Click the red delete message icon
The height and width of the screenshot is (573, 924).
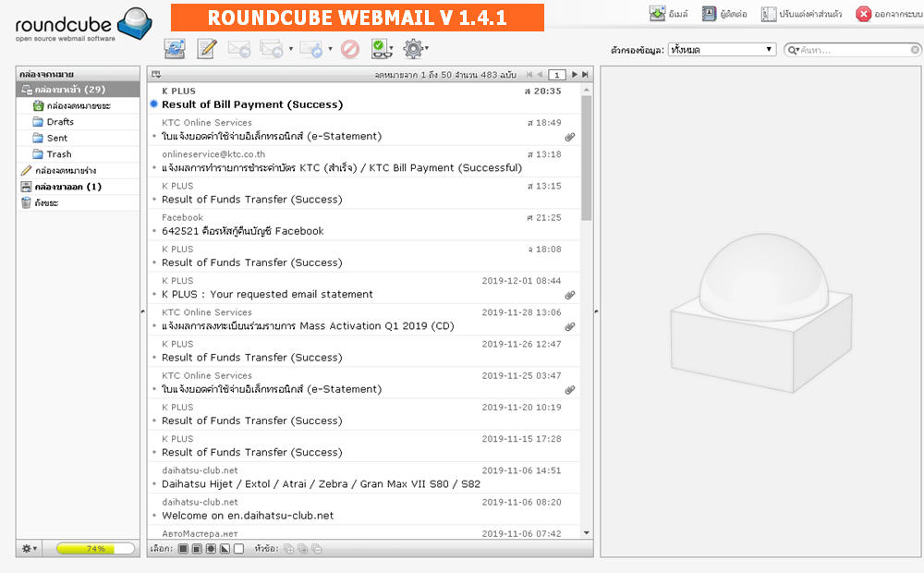350,49
